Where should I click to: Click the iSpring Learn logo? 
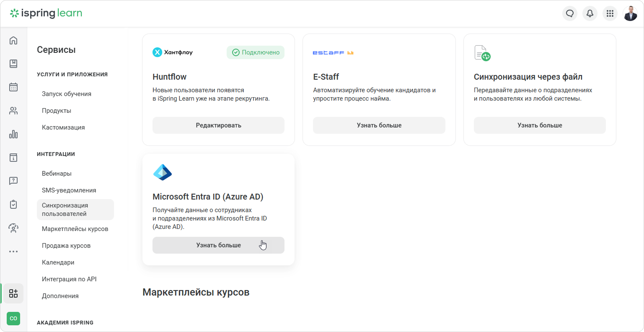coord(46,13)
